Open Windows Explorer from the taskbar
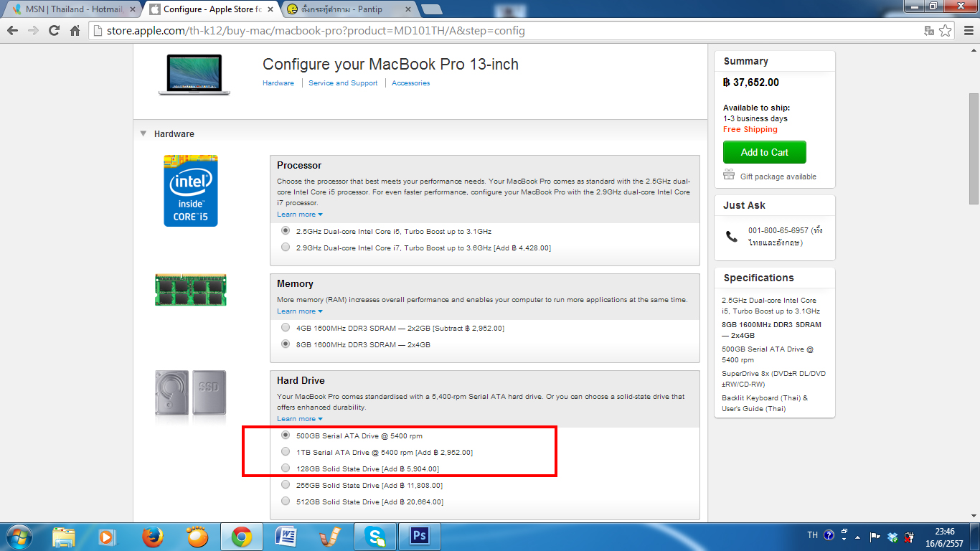This screenshot has height=551, width=980. pyautogui.click(x=64, y=537)
